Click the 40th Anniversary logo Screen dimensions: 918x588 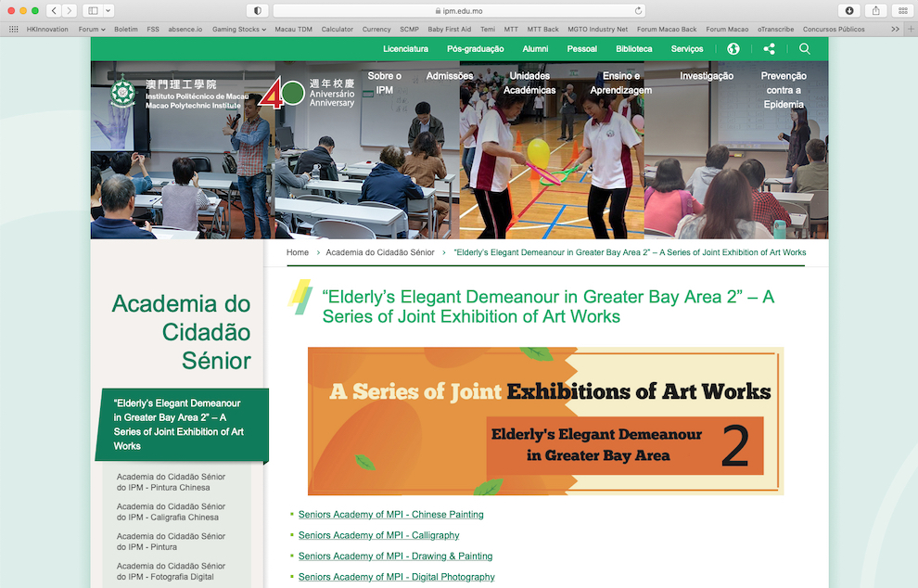(306, 93)
